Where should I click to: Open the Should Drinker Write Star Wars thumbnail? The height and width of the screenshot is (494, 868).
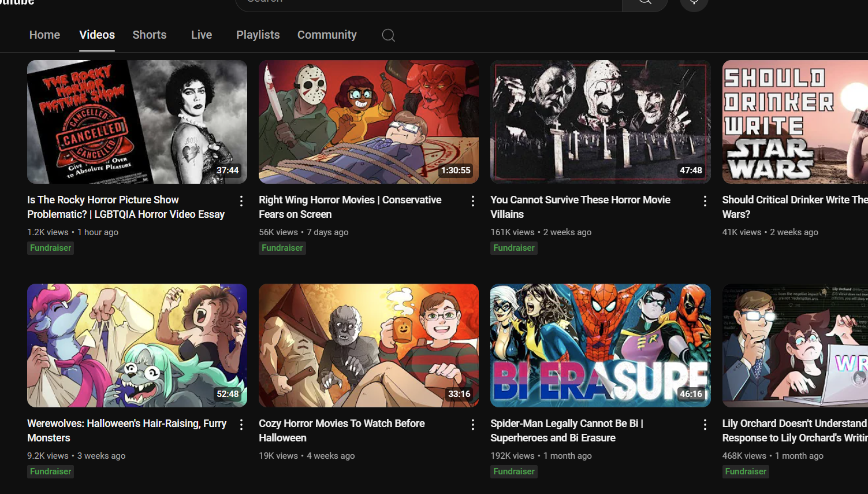(x=795, y=122)
